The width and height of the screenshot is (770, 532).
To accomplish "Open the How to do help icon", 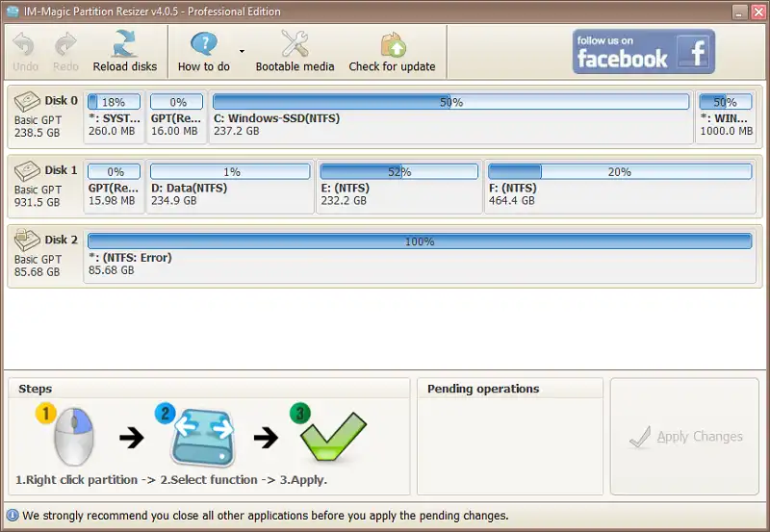I will click(204, 44).
